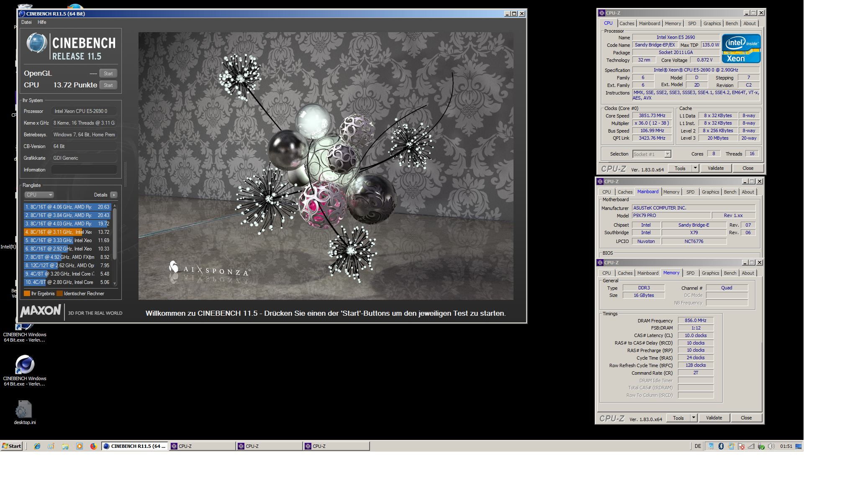Open Internet Explorer from the quick launch
The height and width of the screenshot is (488, 868).
tap(37, 446)
